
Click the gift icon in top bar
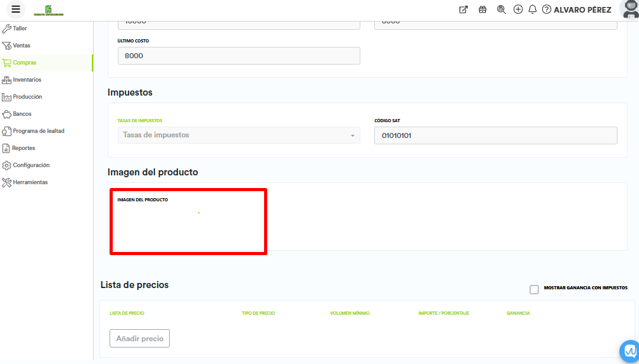point(483,9)
